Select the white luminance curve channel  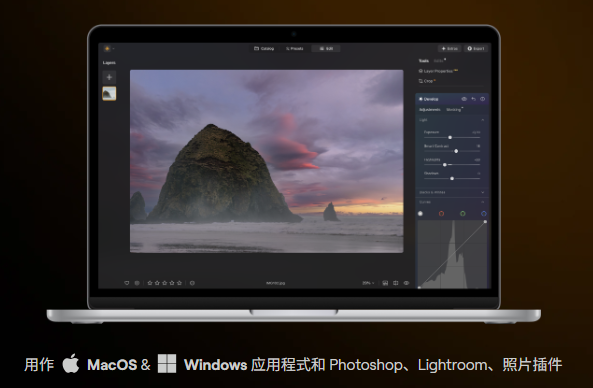[x=420, y=214]
